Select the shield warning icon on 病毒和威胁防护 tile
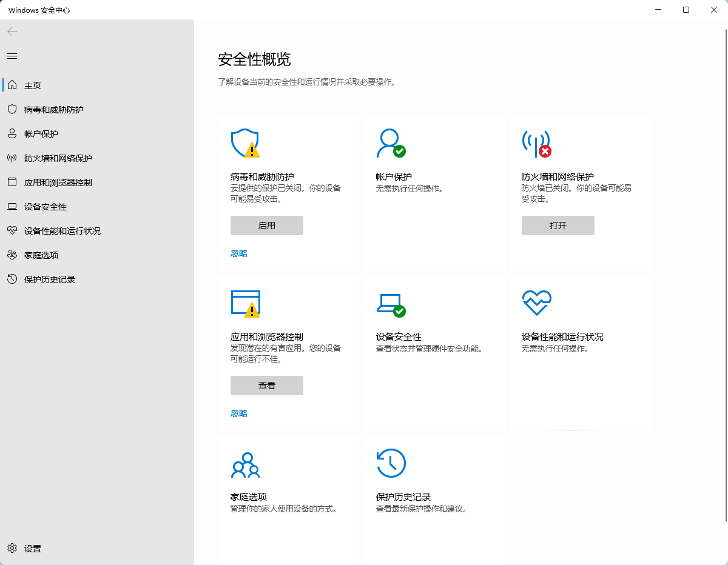Viewport: 728px width, 565px height. click(246, 144)
